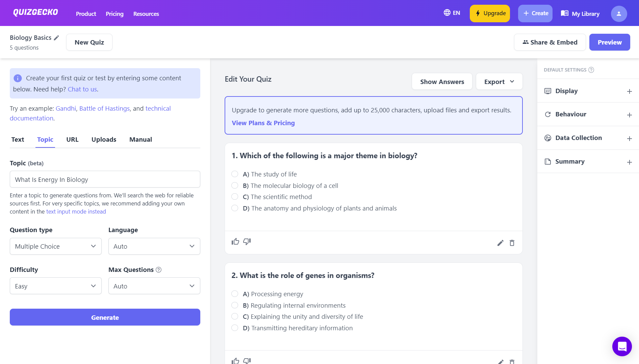This screenshot has width=639, height=364.
Task: Switch to the Manual tab
Action: point(140,140)
